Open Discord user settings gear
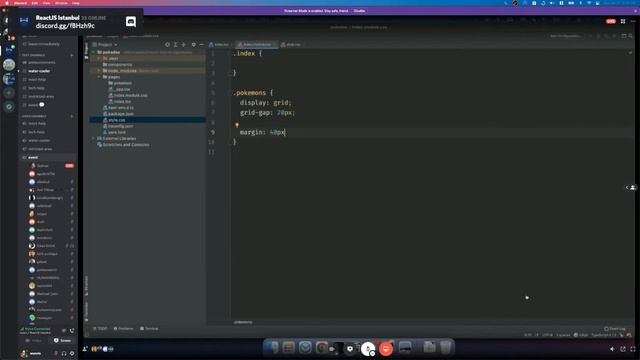This screenshot has width=640, height=360. click(x=72, y=353)
